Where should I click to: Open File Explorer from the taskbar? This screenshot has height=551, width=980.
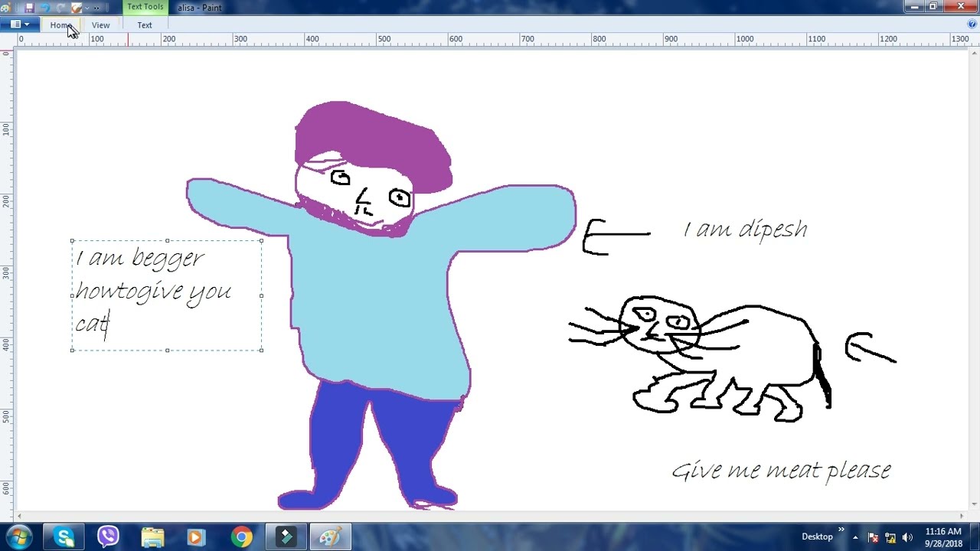pyautogui.click(x=152, y=537)
